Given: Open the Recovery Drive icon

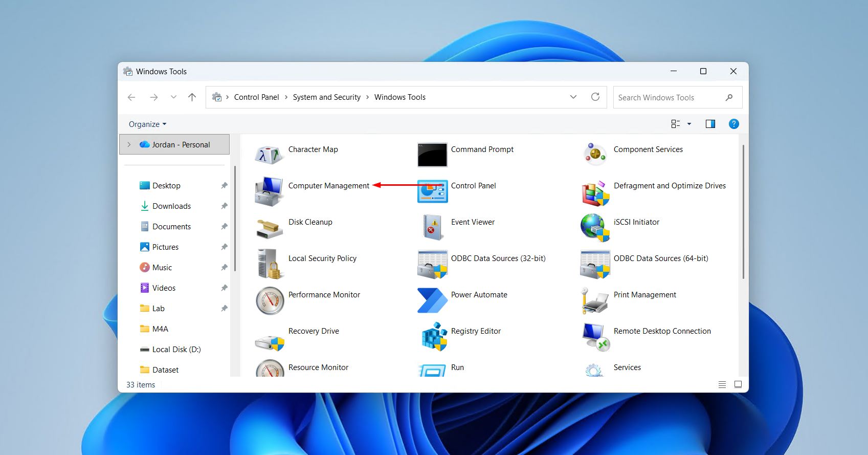Looking at the screenshot, I should tap(269, 342).
